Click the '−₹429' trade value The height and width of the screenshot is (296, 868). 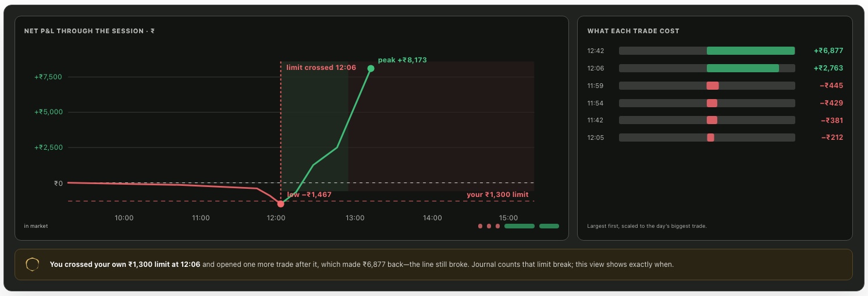coord(831,103)
